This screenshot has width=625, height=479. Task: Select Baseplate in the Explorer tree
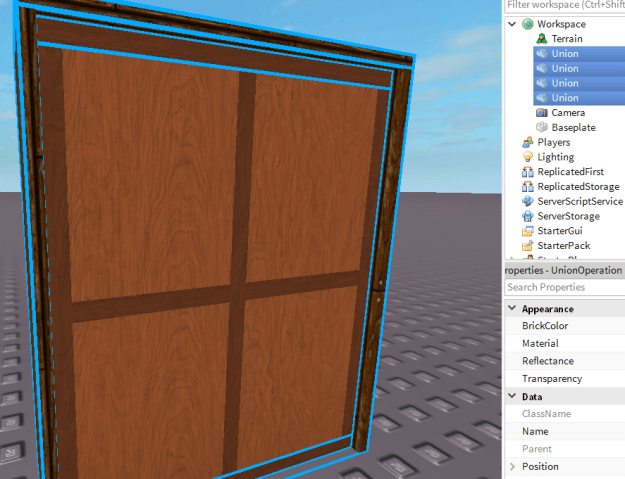click(574, 128)
